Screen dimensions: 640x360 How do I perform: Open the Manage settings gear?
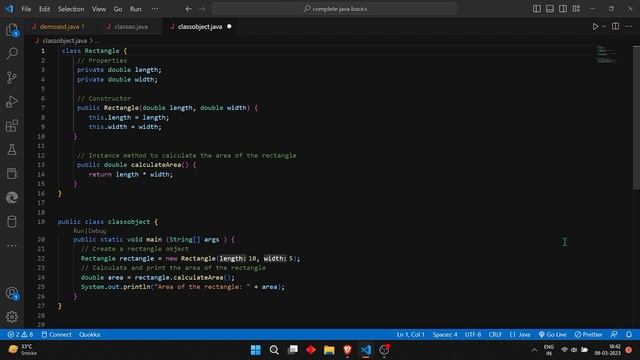tap(12, 317)
